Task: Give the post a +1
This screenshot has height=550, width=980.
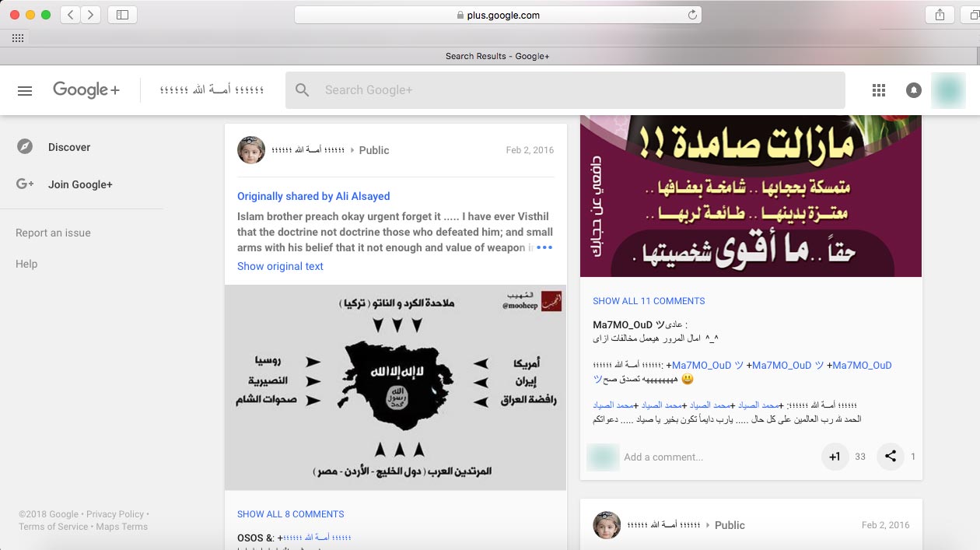Action: (835, 457)
